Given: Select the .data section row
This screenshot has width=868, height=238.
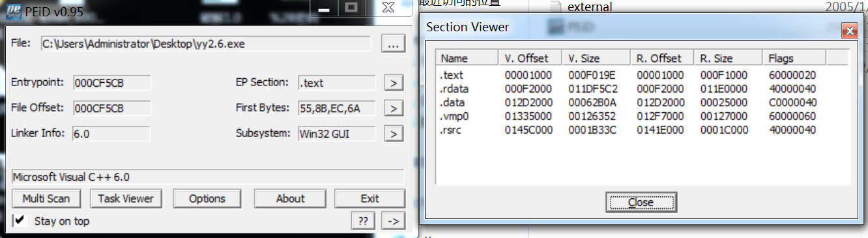Looking at the screenshot, I should (x=643, y=102).
